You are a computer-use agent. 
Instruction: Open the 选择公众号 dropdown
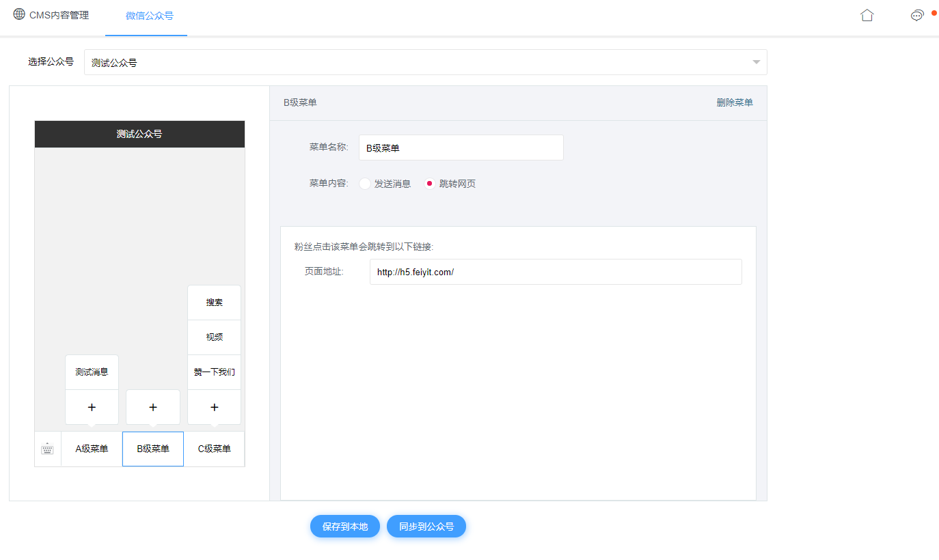tap(425, 62)
